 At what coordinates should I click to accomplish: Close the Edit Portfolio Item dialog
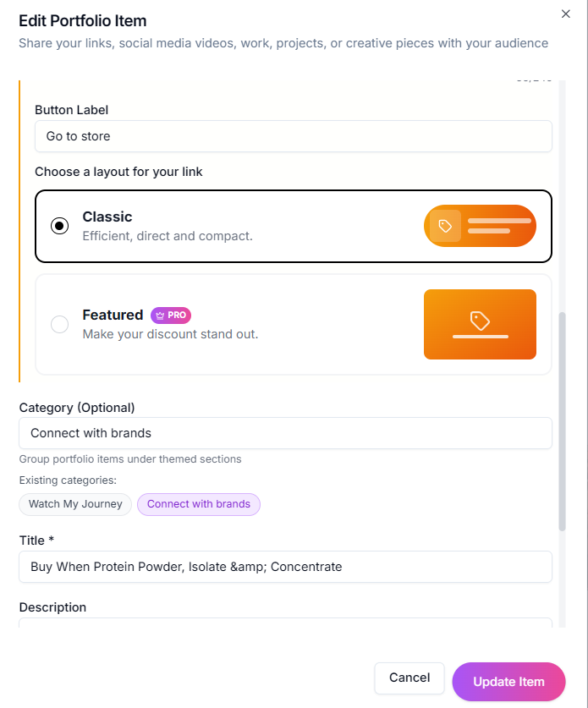coord(566,14)
